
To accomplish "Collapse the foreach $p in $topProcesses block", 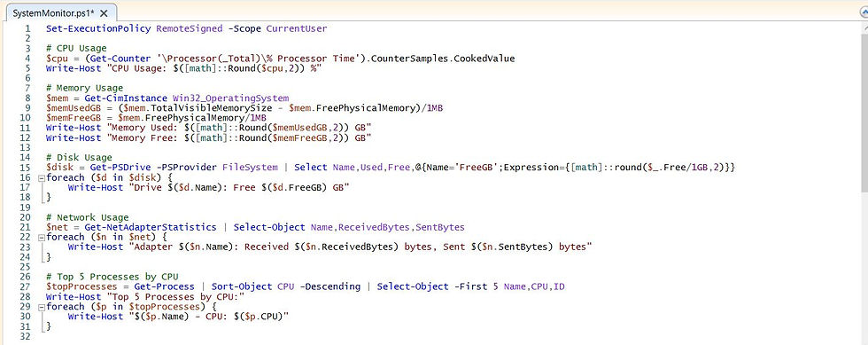I will pyautogui.click(x=41, y=306).
